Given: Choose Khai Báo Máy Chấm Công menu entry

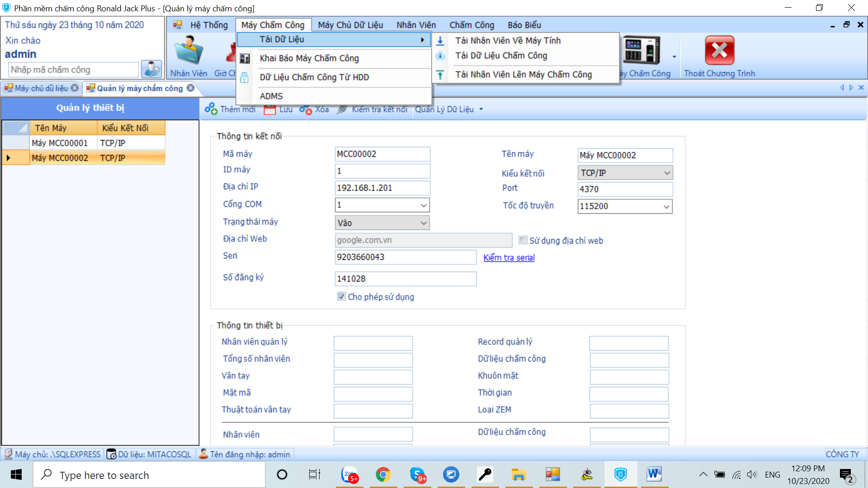Looking at the screenshot, I should pyautogui.click(x=309, y=58).
